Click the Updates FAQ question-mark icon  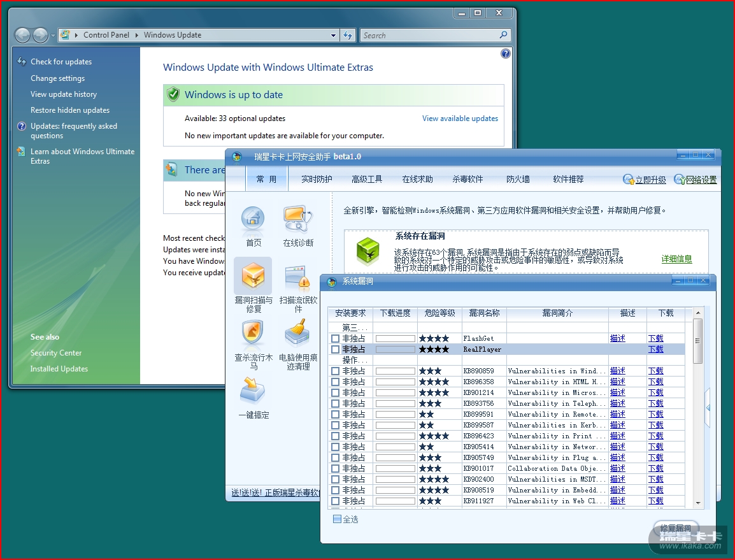click(x=22, y=126)
